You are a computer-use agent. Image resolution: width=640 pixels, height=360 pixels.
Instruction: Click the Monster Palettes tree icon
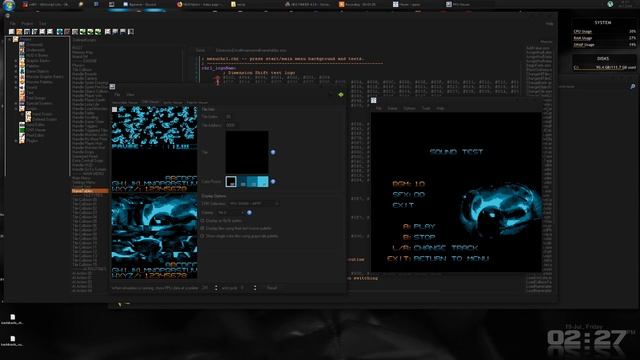point(22,82)
